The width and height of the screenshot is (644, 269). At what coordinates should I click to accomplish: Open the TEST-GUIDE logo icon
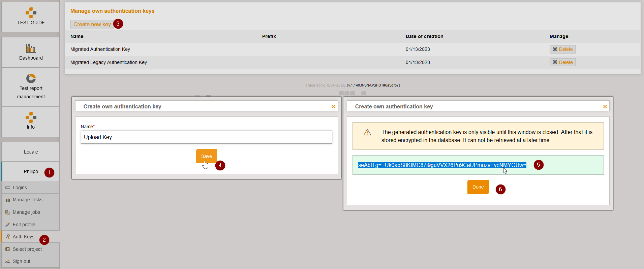click(x=31, y=13)
